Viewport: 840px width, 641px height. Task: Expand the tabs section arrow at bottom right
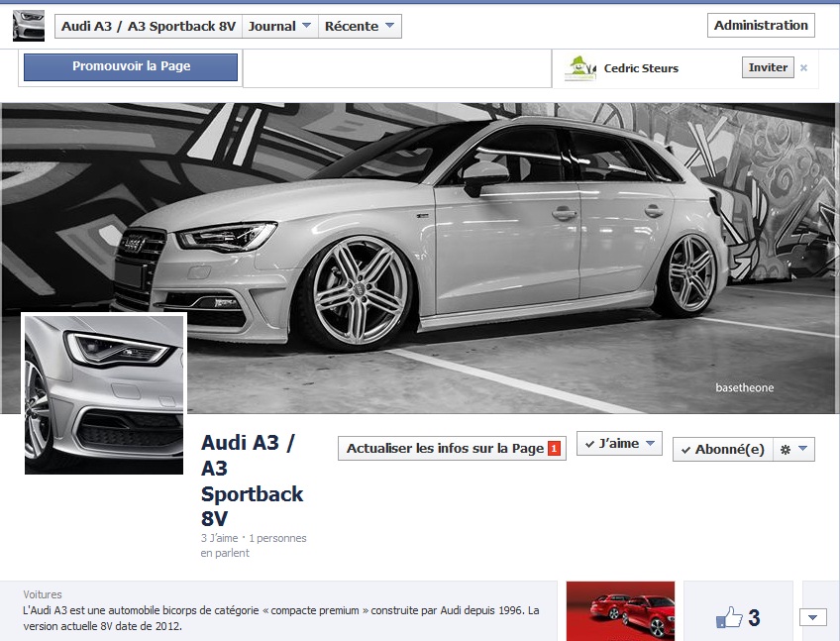(x=812, y=618)
